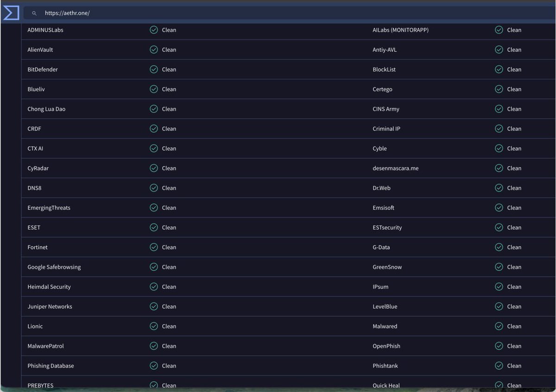Click the VirusTotal sigma logo
Image resolution: width=556 pixels, height=392 pixels.
(x=11, y=12)
